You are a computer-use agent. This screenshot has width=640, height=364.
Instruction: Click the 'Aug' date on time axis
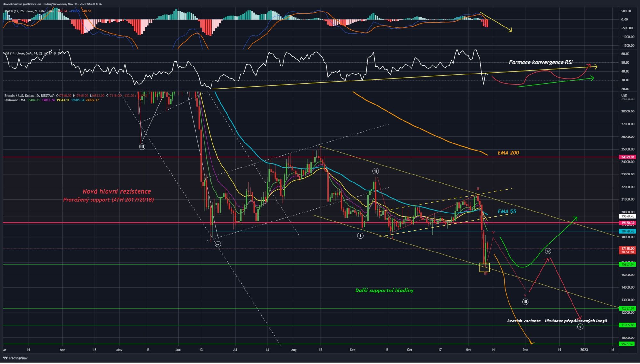pyautogui.click(x=294, y=350)
